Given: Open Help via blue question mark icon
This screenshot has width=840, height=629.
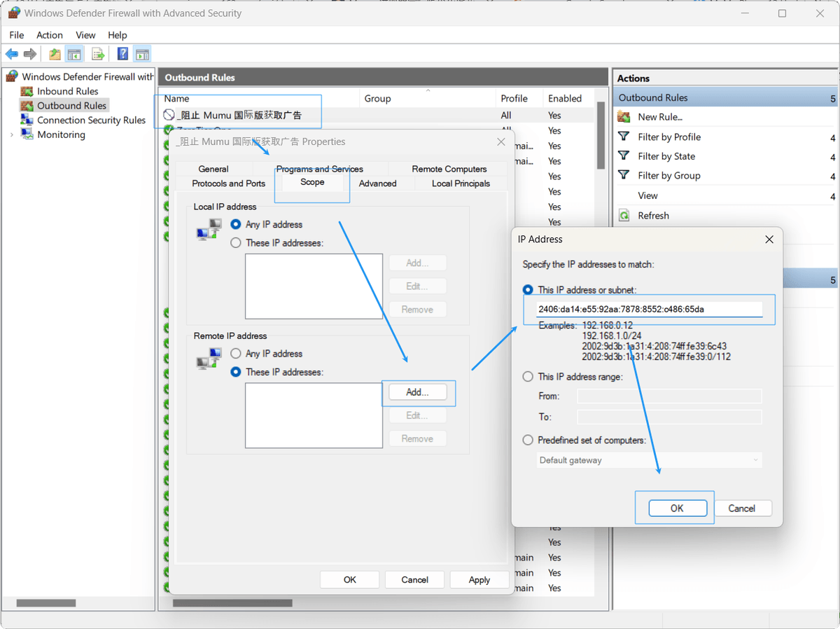Looking at the screenshot, I should click(x=122, y=54).
